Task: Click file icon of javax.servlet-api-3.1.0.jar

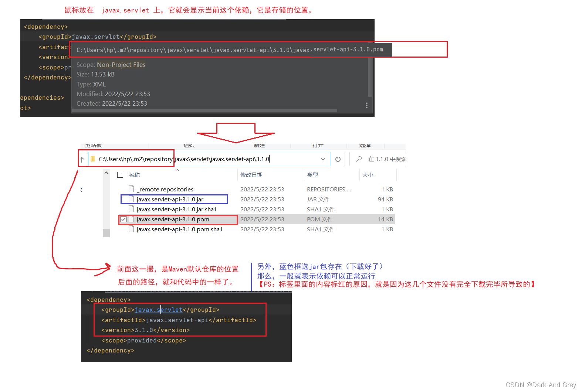Action: click(x=131, y=199)
